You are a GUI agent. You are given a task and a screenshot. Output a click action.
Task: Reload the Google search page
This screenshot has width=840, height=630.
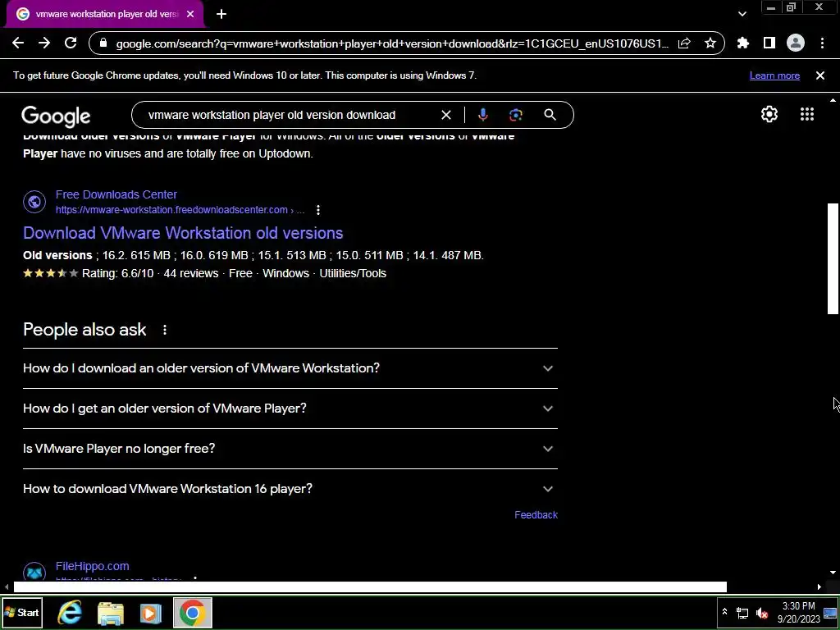coord(71,43)
